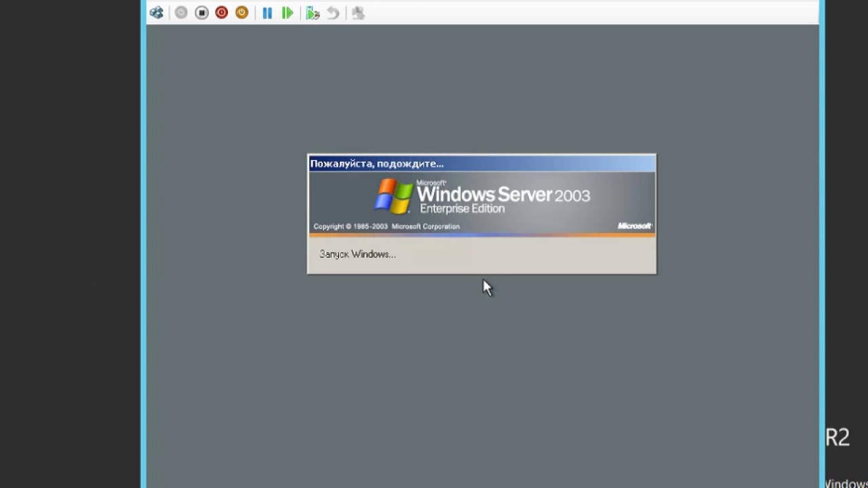Turn off the VM with the black stop icon

tap(201, 12)
